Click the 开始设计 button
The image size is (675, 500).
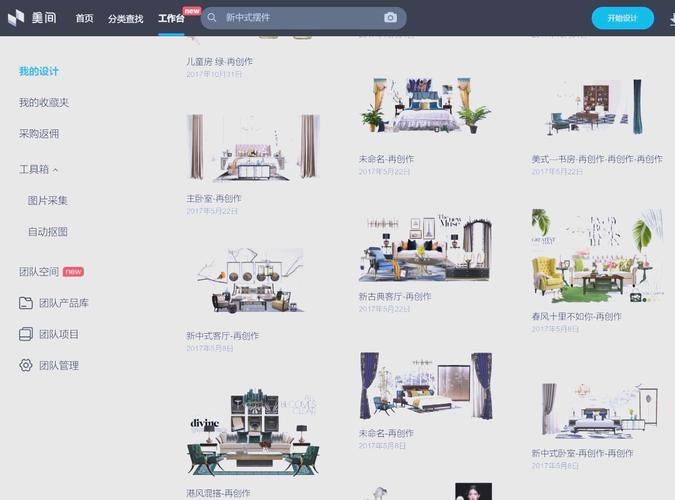click(x=622, y=18)
